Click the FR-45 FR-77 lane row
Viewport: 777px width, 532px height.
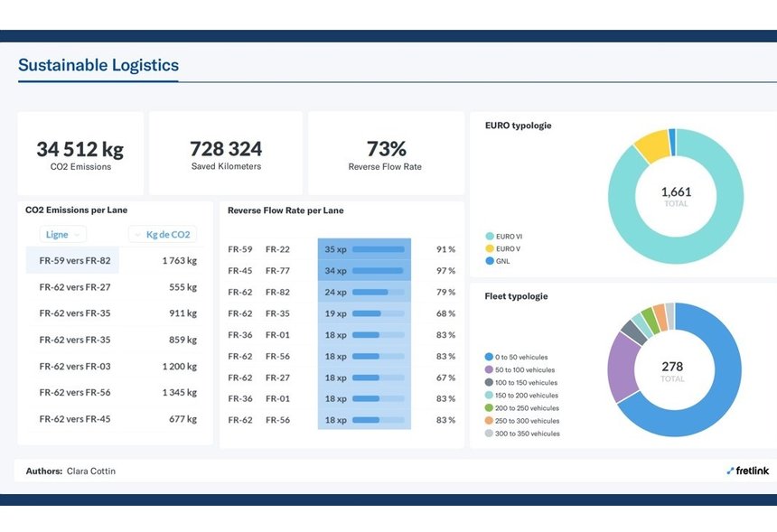coord(342,270)
